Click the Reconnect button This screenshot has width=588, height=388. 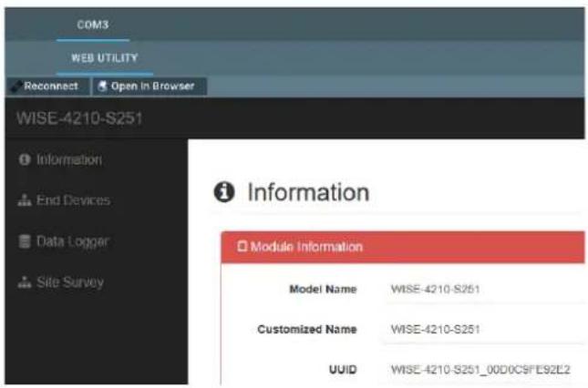click(47, 87)
